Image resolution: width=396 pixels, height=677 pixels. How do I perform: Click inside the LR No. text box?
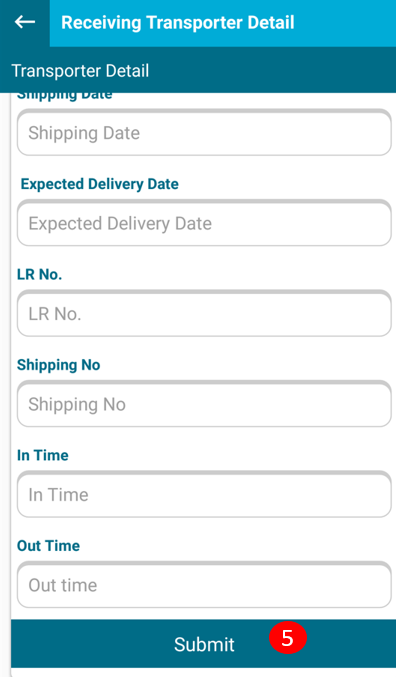click(x=204, y=313)
